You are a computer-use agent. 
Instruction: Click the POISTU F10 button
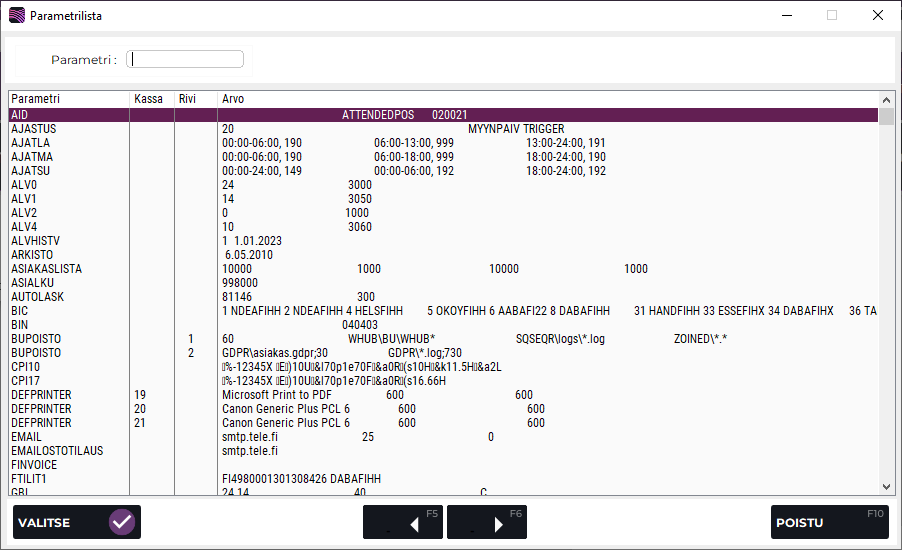click(829, 522)
